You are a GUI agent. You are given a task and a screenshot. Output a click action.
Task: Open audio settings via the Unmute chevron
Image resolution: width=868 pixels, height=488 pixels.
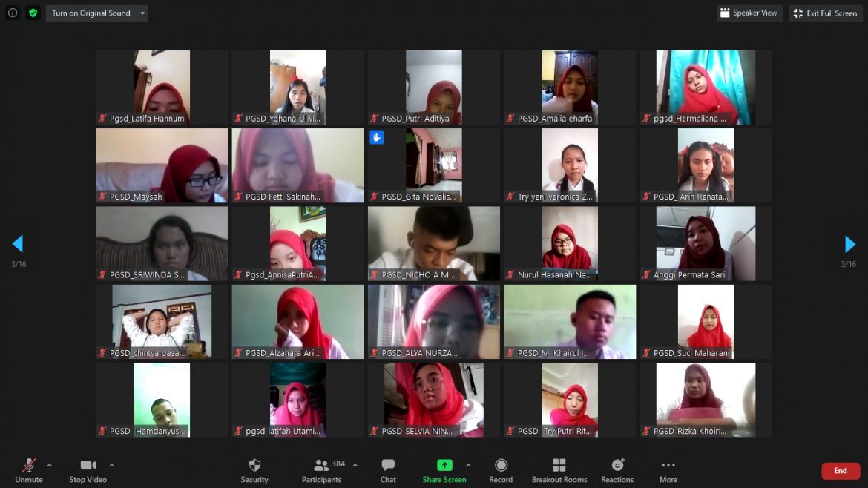pos(50,466)
